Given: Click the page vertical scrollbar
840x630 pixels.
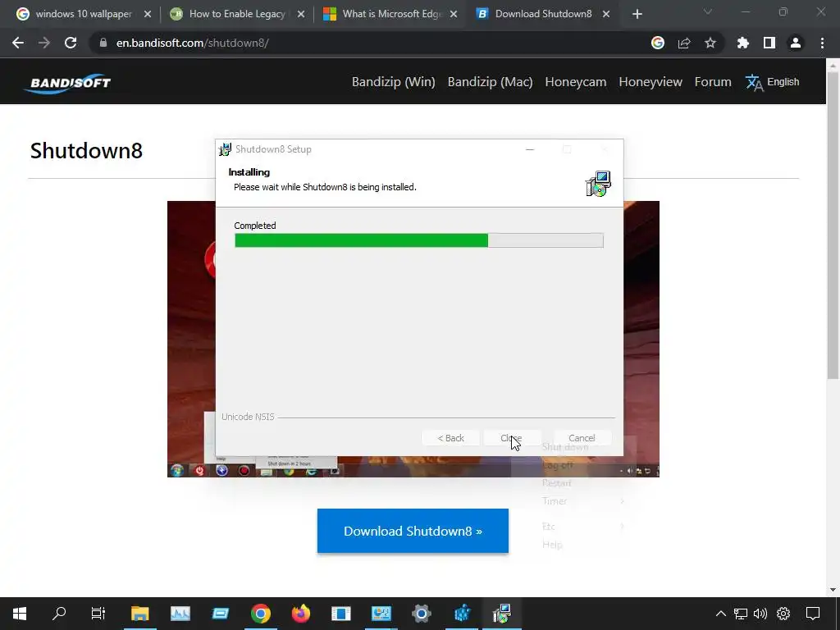Looking at the screenshot, I should pyautogui.click(x=833, y=225).
